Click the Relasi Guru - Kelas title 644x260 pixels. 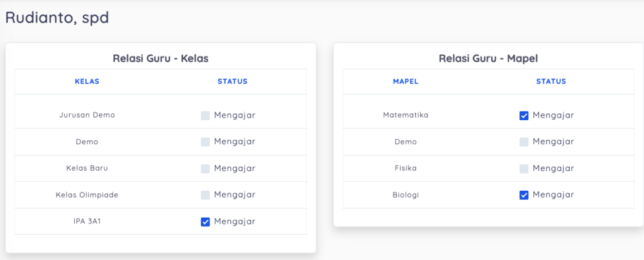pyautogui.click(x=160, y=59)
